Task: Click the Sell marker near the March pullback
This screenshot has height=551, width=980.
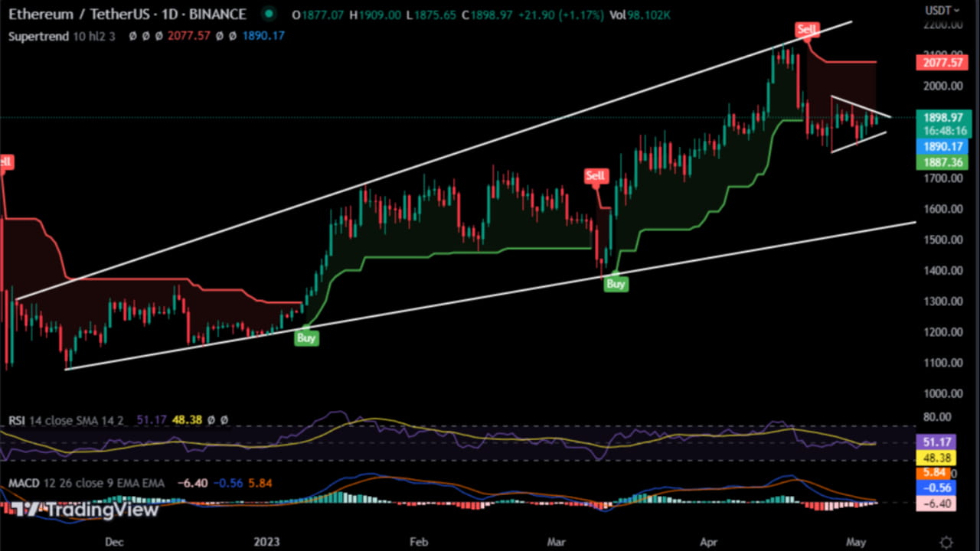Action: (596, 175)
